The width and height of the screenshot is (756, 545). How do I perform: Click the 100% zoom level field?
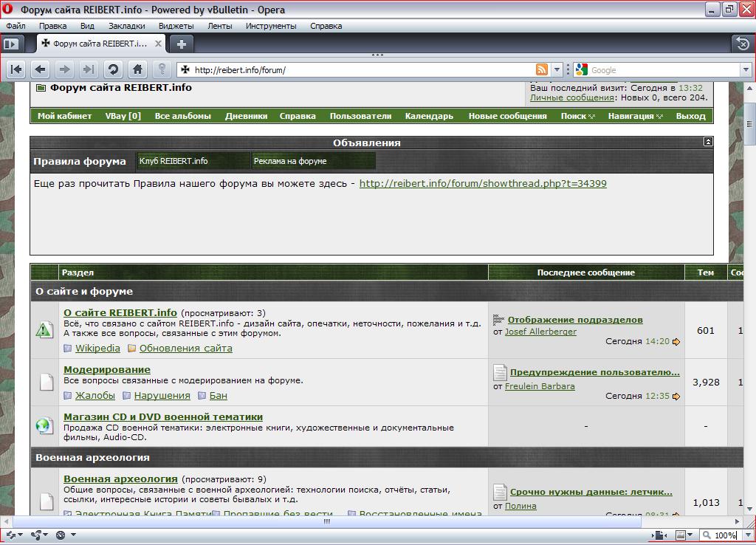click(725, 535)
